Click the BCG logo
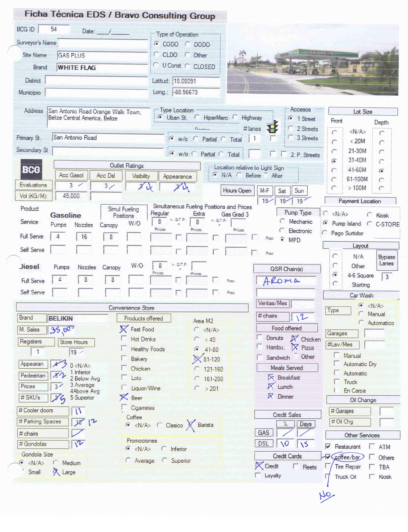The height and width of the screenshot is (532, 408). point(31,170)
